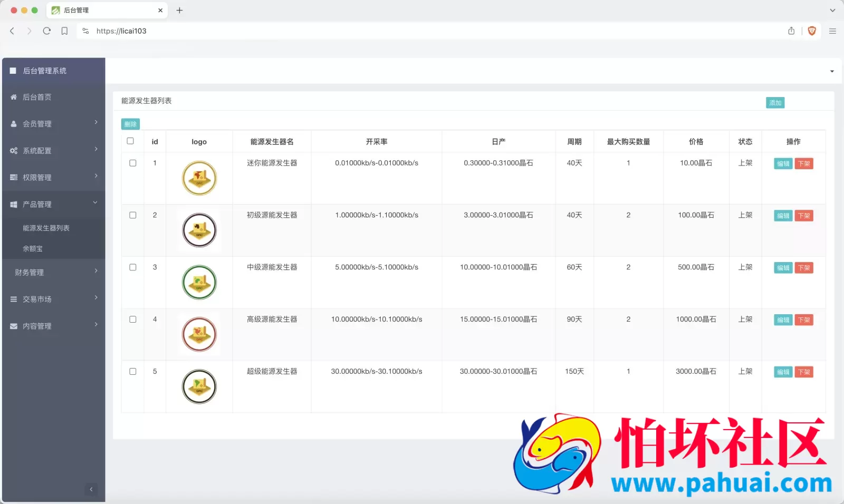
Task: Click the user icon beside 会员管理
Action: 14,124
